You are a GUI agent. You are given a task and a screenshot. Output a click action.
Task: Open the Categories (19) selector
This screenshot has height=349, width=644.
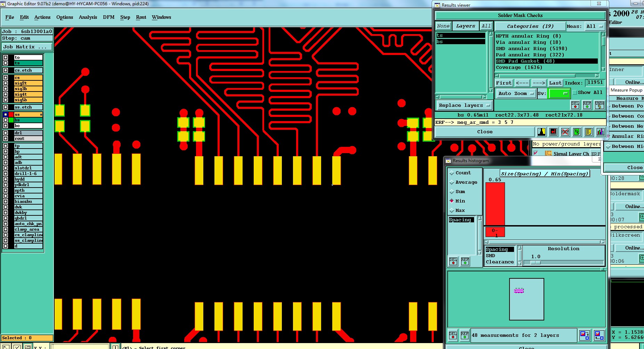(x=530, y=26)
